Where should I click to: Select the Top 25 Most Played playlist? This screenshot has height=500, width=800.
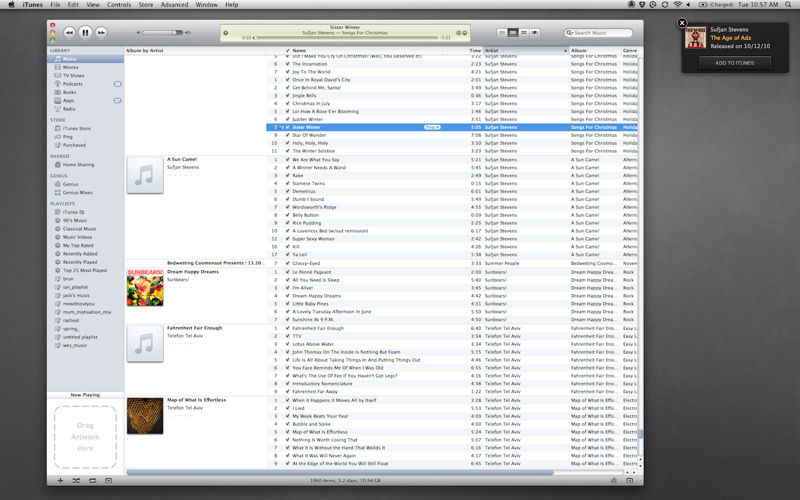(x=85, y=270)
